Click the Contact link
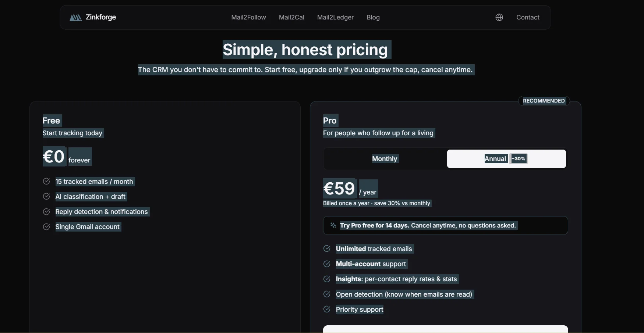This screenshot has height=333, width=644. click(x=528, y=17)
